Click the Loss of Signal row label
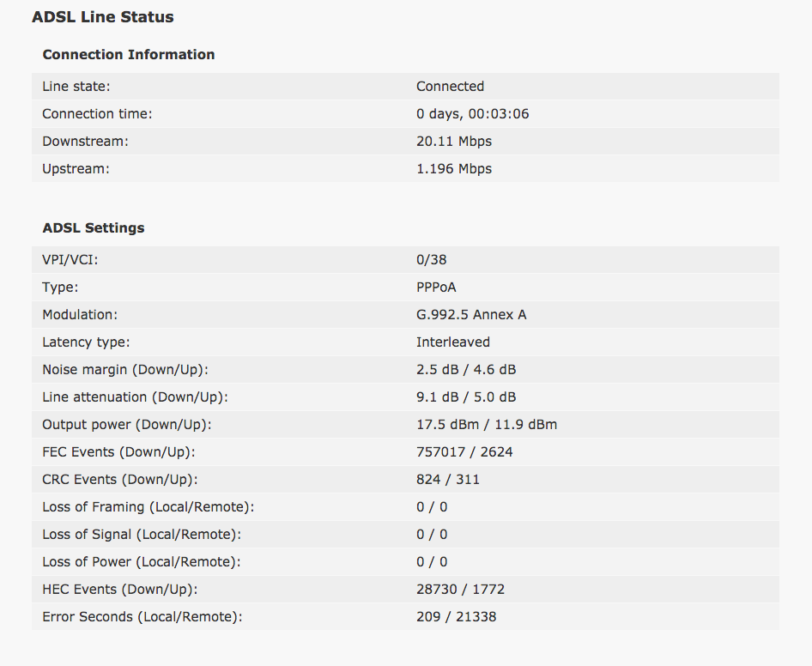 [x=142, y=534]
